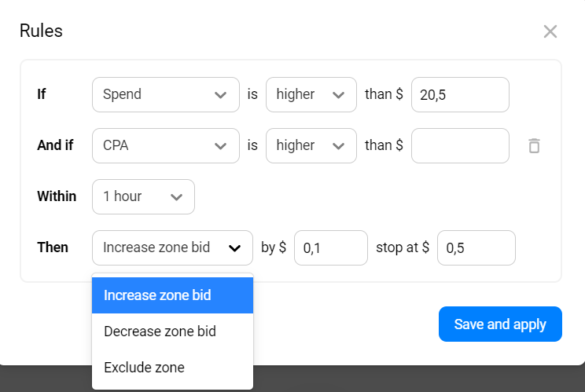Image resolution: width=585 pixels, height=392 pixels.
Task: Click the Save and apply button
Action: pos(500,324)
